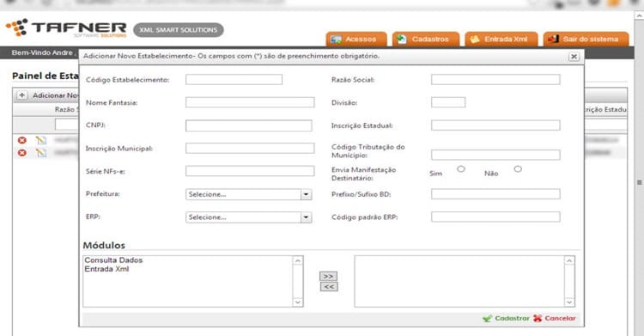Click delete icon on first table row
644x336 pixels.
pyautogui.click(x=21, y=140)
